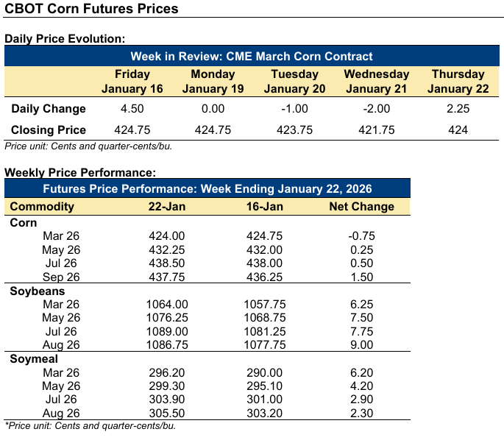
Task: Select the Corn section label
Action: [x=24, y=222]
